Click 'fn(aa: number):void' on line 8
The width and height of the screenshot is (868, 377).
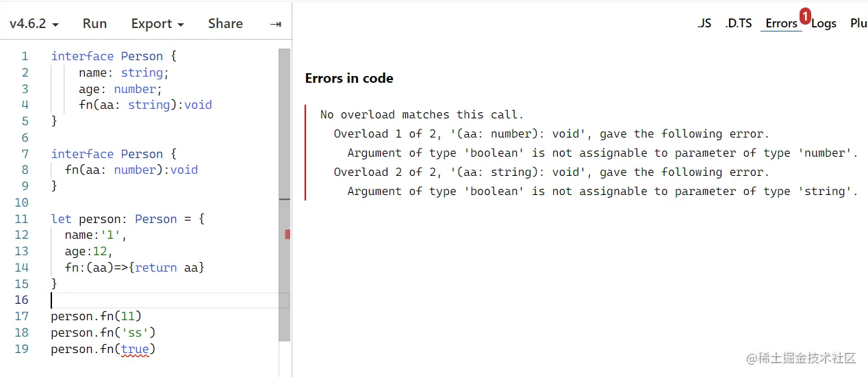pos(131,170)
